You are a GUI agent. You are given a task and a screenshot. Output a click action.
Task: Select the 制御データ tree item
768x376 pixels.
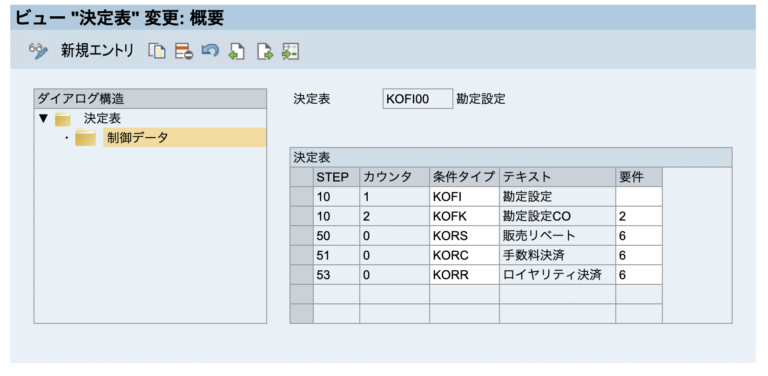click(184, 138)
